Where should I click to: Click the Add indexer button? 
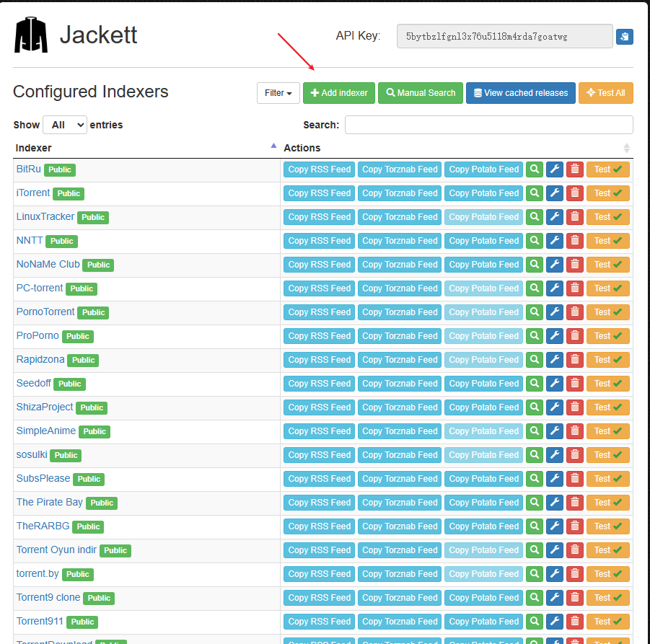[339, 93]
